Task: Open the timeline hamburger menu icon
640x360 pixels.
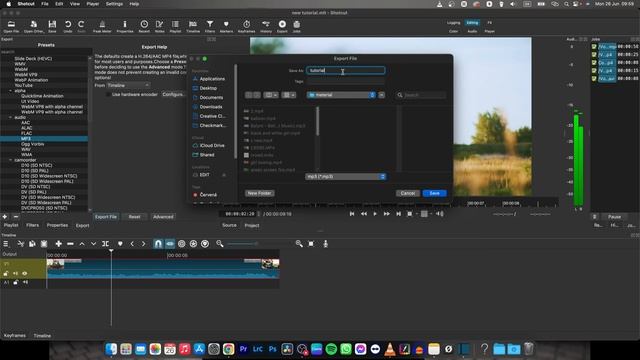Action: [6, 244]
